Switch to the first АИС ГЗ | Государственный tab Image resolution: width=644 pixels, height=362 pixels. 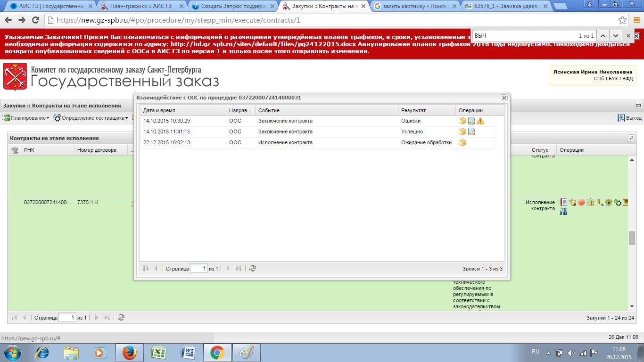coord(50,7)
